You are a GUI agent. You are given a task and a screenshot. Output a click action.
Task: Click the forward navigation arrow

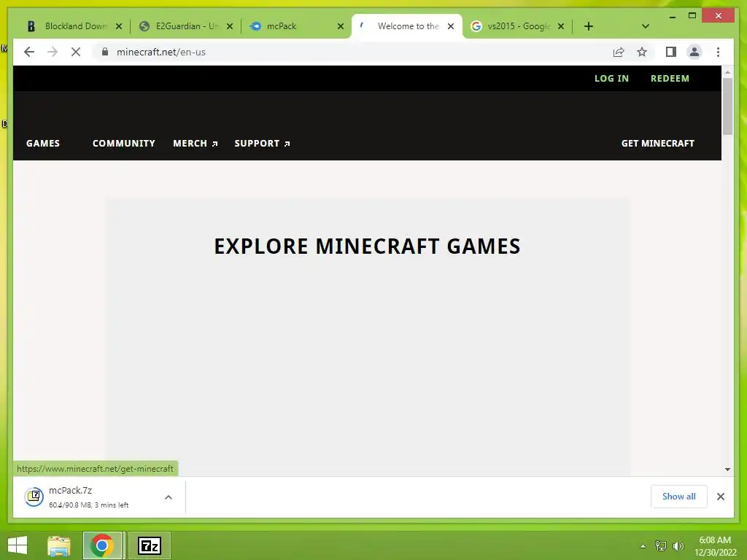tap(53, 52)
